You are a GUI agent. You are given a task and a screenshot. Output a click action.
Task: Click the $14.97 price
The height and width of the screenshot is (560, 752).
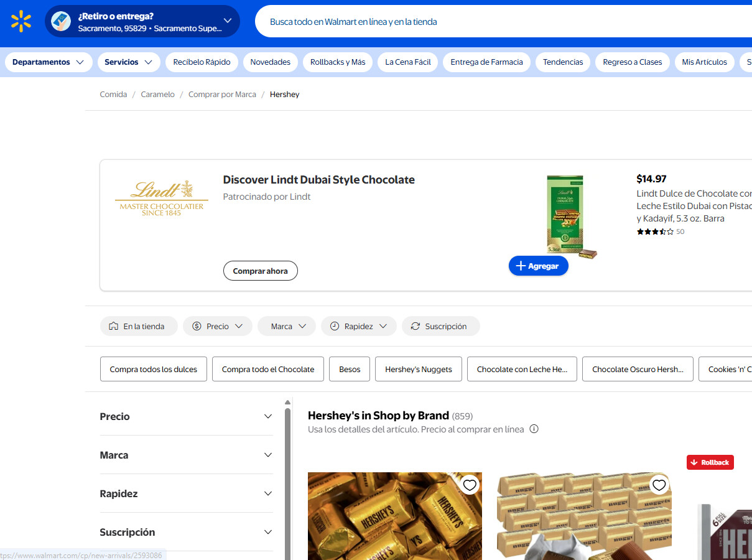[651, 179]
